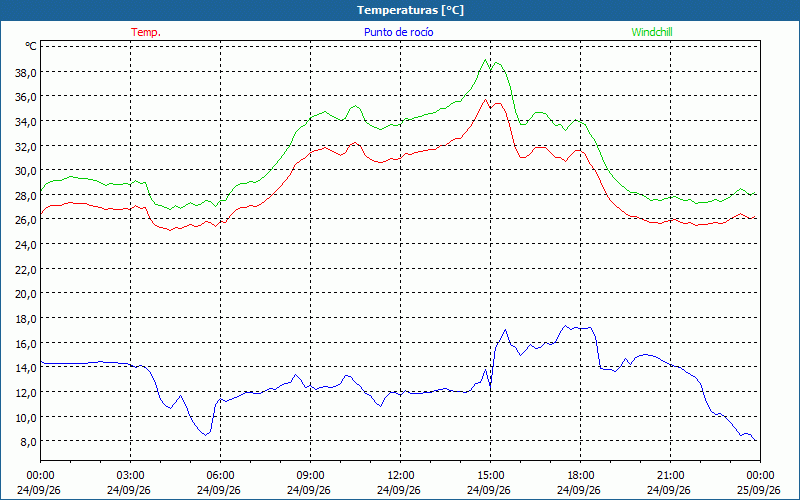Click the 14,0 y-axis value

point(27,368)
